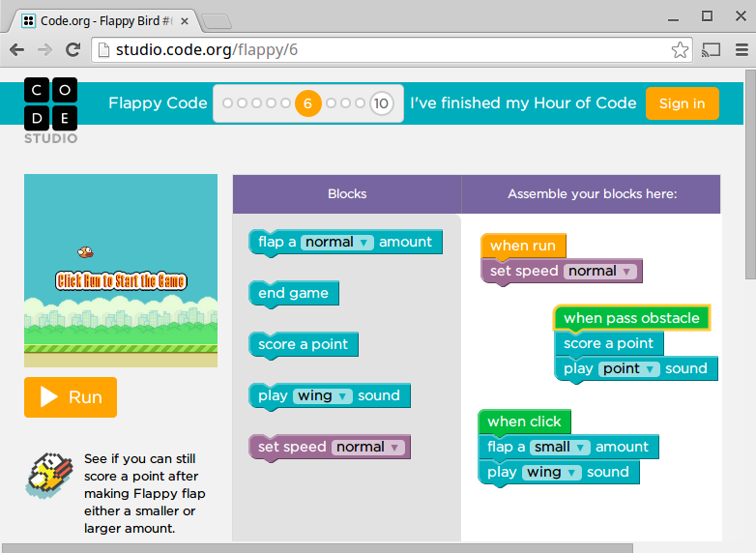Image resolution: width=756 pixels, height=553 pixels.
Task: Open the Chrome hamburger menu
Action: point(742,49)
